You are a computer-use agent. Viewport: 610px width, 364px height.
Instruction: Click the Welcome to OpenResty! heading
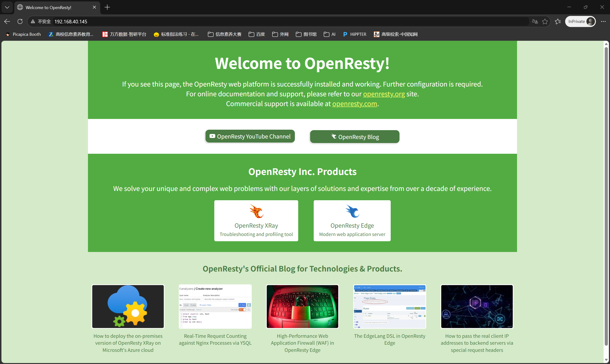(302, 63)
